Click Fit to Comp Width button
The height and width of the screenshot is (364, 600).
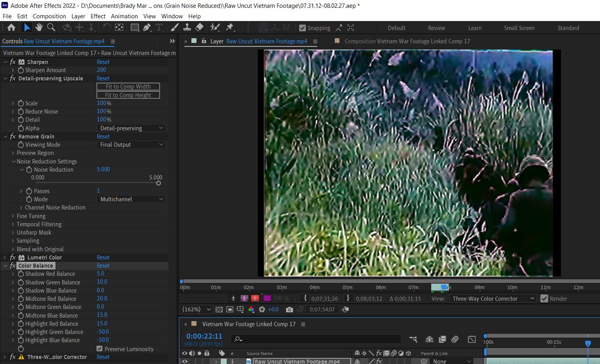pos(128,87)
